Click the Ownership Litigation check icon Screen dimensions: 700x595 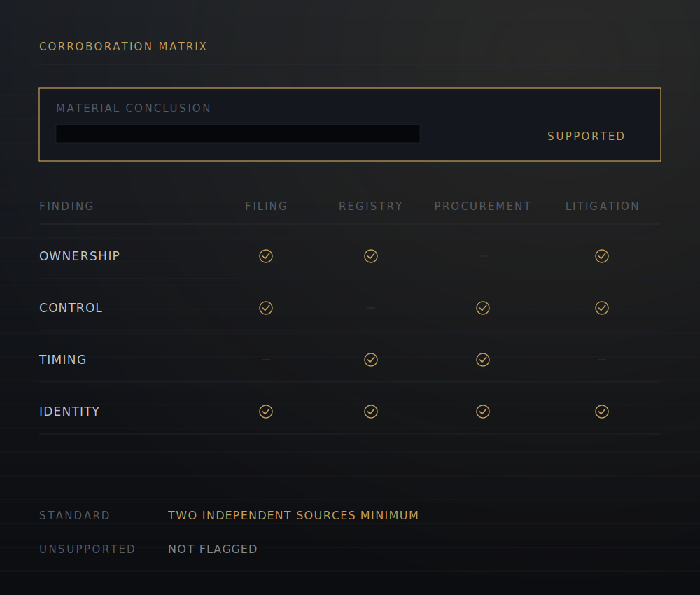pyautogui.click(x=602, y=256)
